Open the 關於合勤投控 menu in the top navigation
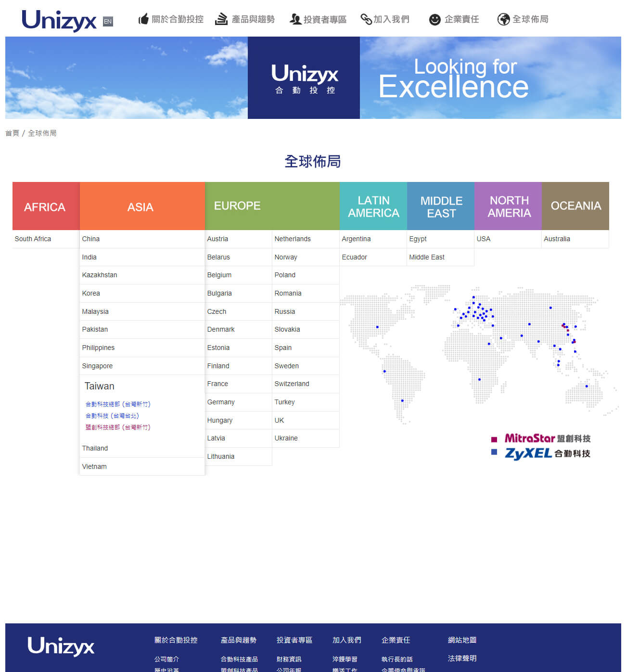The image size is (626, 672). point(178,19)
